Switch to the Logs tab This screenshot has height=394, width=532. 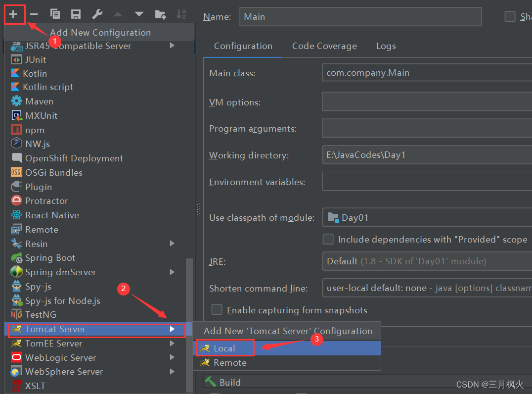click(x=386, y=46)
